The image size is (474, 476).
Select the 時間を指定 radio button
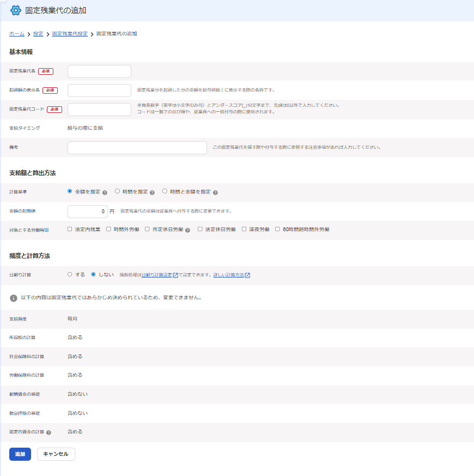point(117,191)
